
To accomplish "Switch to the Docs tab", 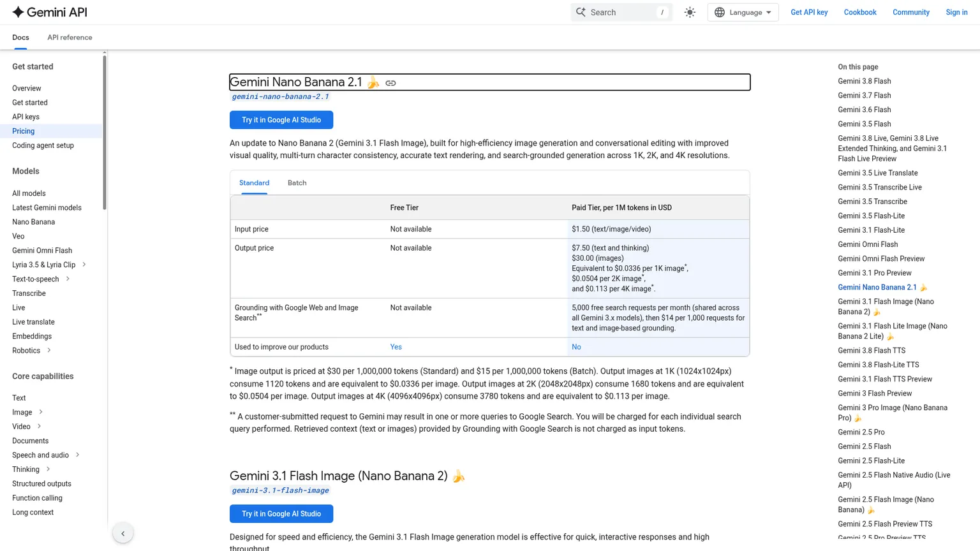I will click(x=20, y=38).
